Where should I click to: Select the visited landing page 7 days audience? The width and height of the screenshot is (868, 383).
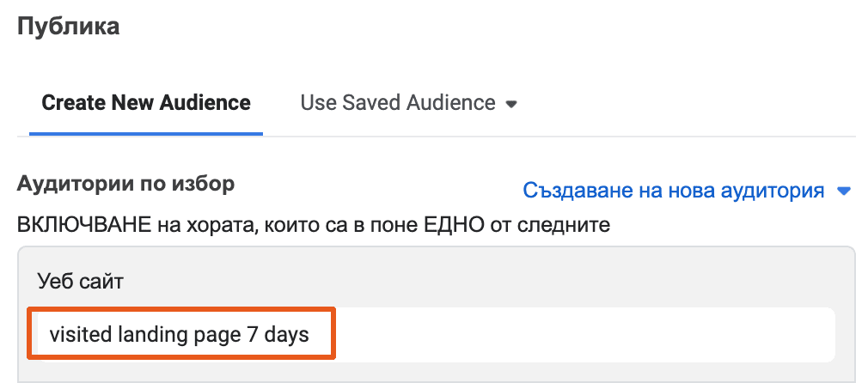pos(179,333)
